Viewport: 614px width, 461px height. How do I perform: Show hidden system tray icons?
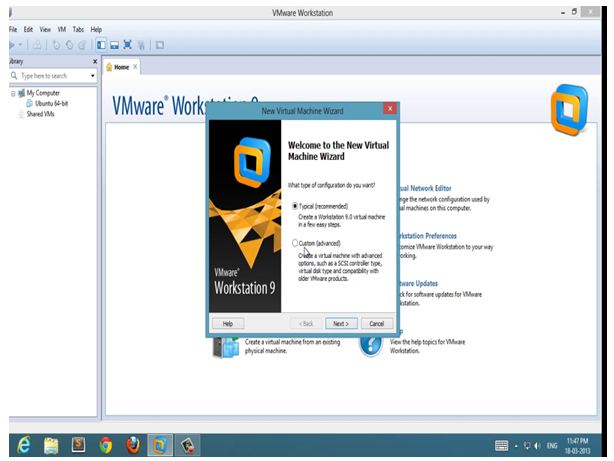coord(516,446)
